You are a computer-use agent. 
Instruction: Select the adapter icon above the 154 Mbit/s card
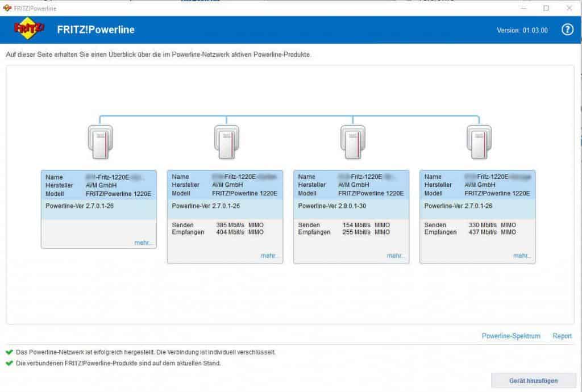[352, 142]
